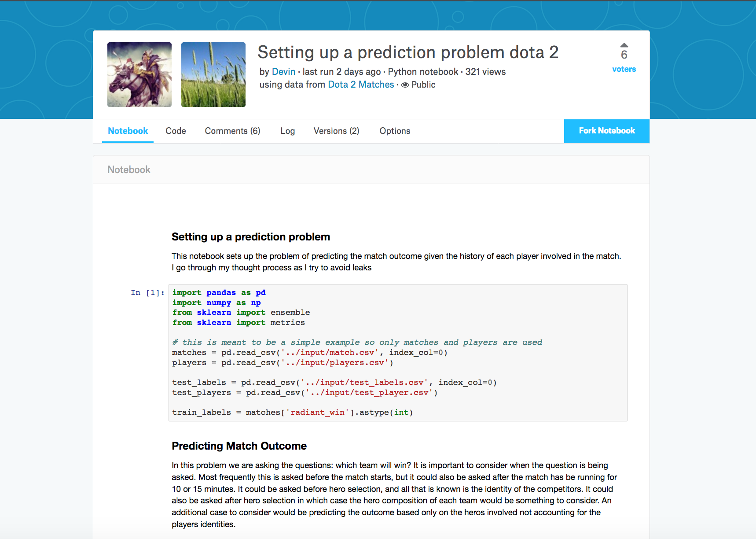The image size is (756, 539).
Task: Open the Options tab
Action: (395, 131)
